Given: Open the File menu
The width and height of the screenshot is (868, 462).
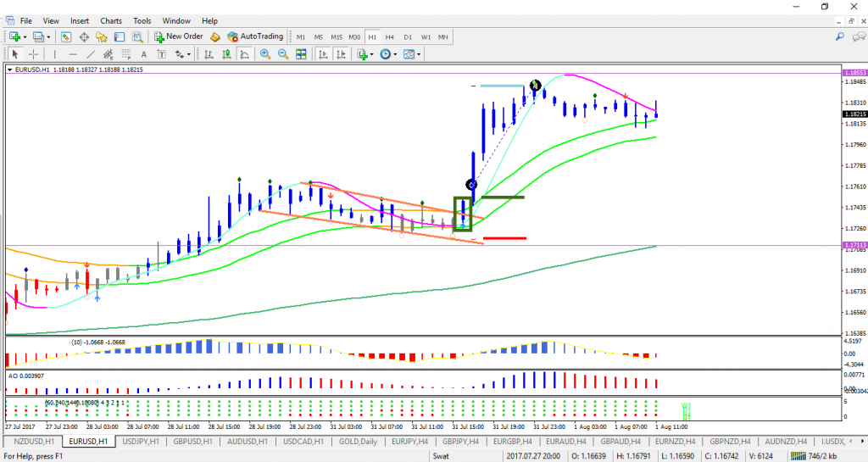Looking at the screenshot, I should tap(26, 20).
